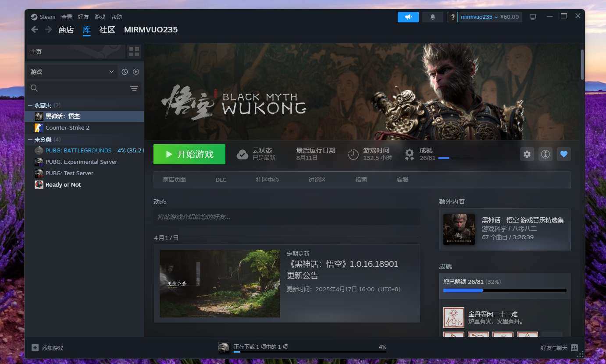Image resolution: width=606 pixels, height=364 pixels.
Task: Switch library to grid collections view
Action: coord(134,52)
